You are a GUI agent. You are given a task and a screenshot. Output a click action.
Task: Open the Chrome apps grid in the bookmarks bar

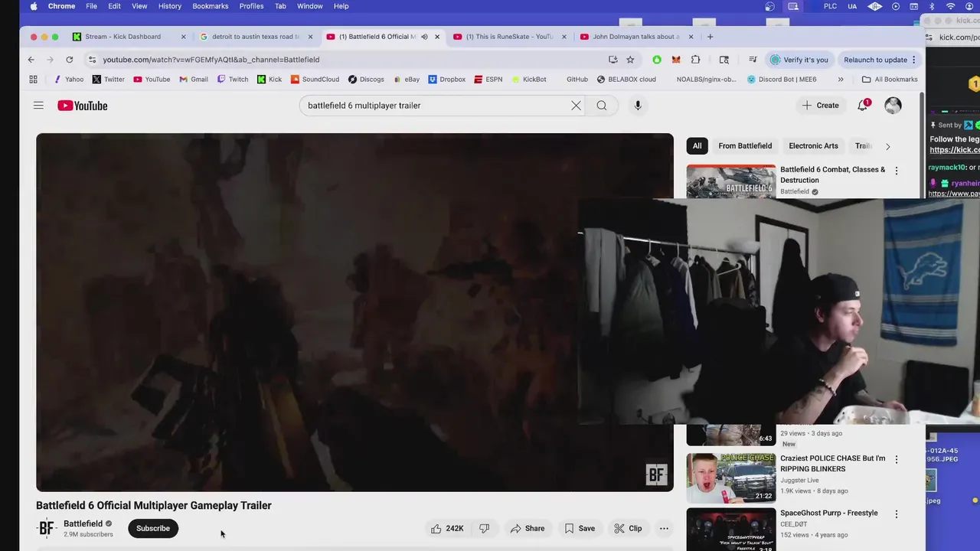tap(33, 79)
